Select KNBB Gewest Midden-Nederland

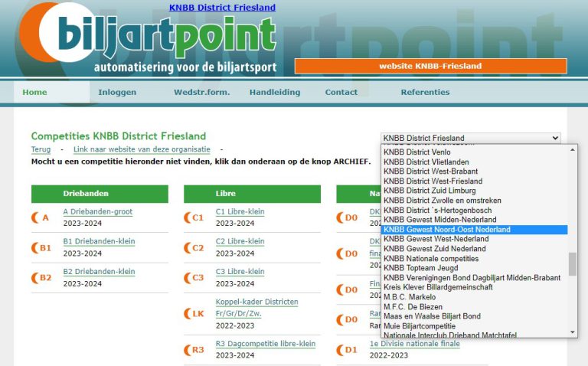474,220
